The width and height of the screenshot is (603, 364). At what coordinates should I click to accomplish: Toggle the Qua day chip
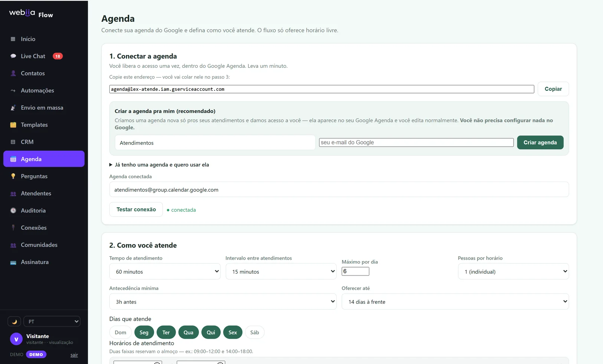coord(188,332)
